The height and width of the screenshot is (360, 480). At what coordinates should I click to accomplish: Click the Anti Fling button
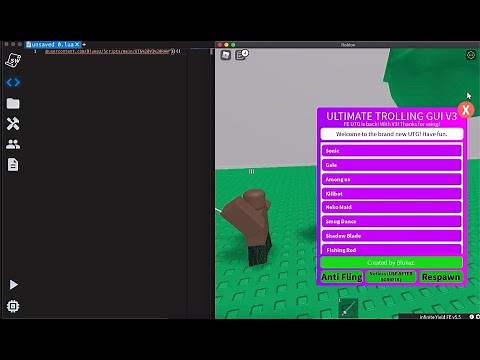[342, 277]
